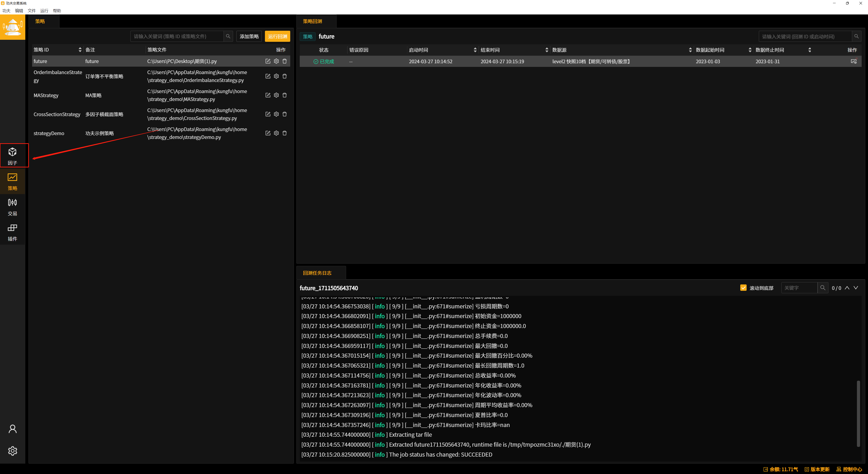868x474 pixels.
Task: Select the future strategy row
Action: point(161,61)
